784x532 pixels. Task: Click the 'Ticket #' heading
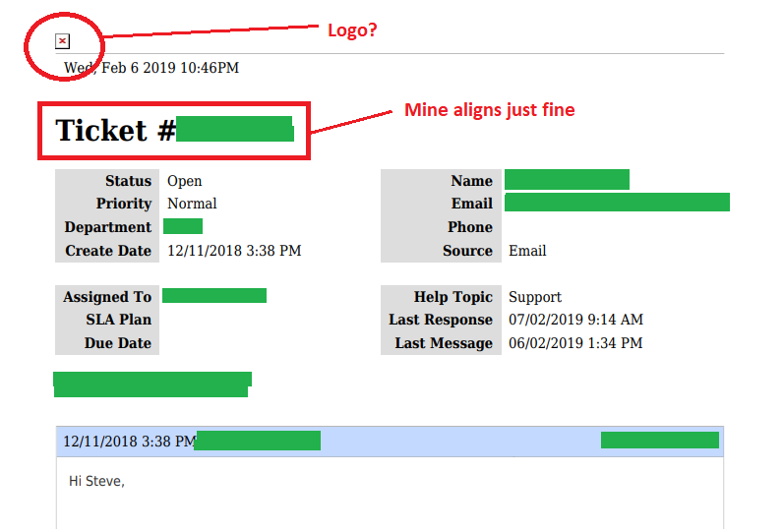coord(115,131)
